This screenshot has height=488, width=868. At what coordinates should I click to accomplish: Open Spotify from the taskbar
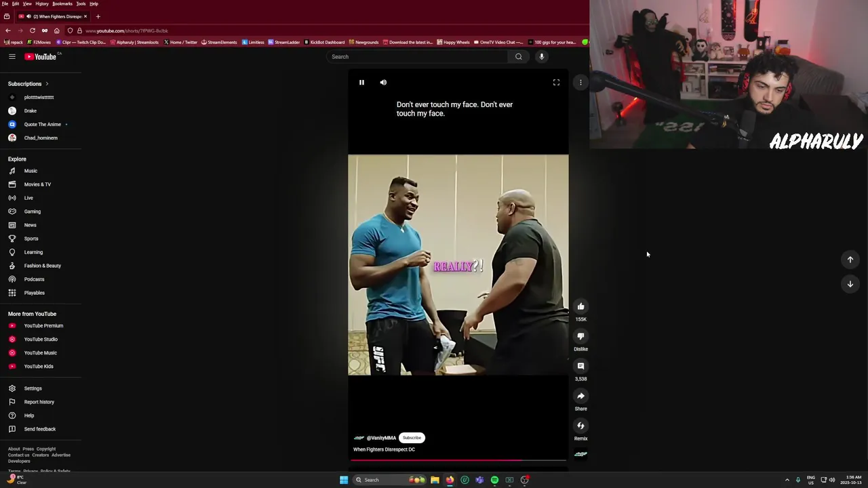[x=494, y=480]
